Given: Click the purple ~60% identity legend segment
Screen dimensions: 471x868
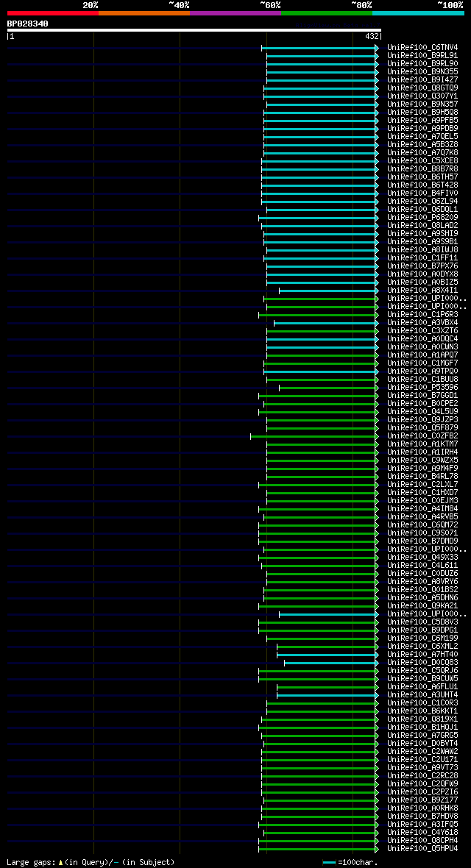Looking at the screenshot, I should 235,13.
